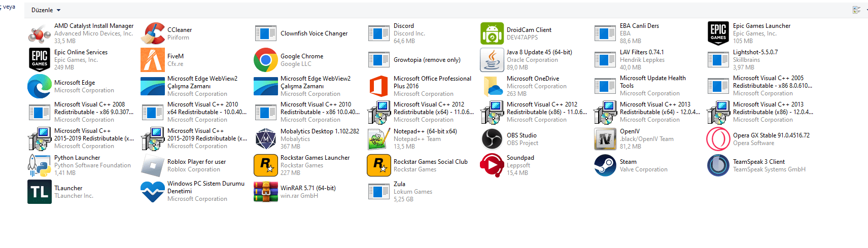Click the DroidCam Client Android icon
The image size is (868, 248).
point(492,33)
